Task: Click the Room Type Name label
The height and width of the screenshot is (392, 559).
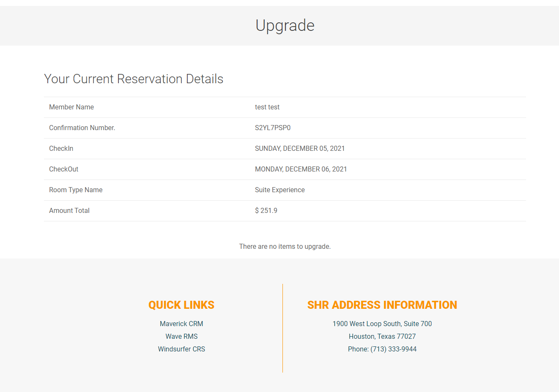Action: [76, 190]
